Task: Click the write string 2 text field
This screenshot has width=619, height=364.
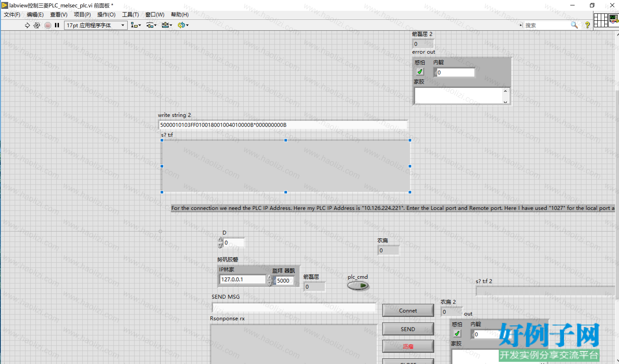Action: 283,125
